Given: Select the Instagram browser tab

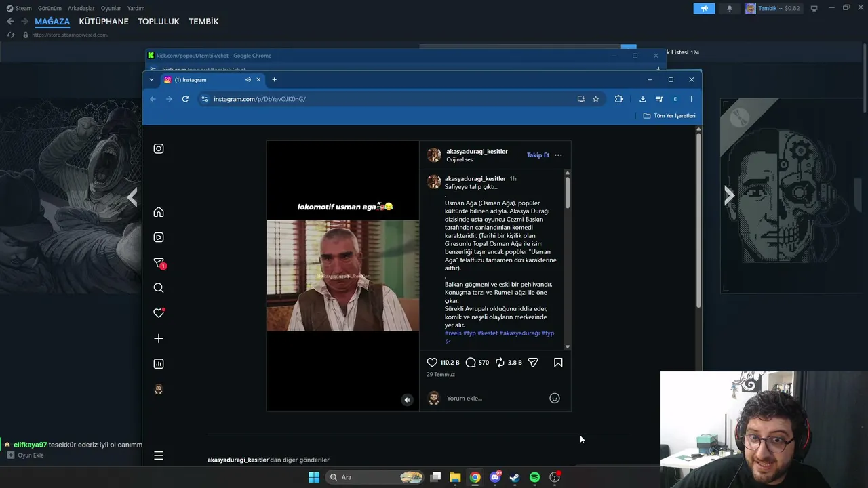Looking at the screenshot, I should [x=212, y=80].
